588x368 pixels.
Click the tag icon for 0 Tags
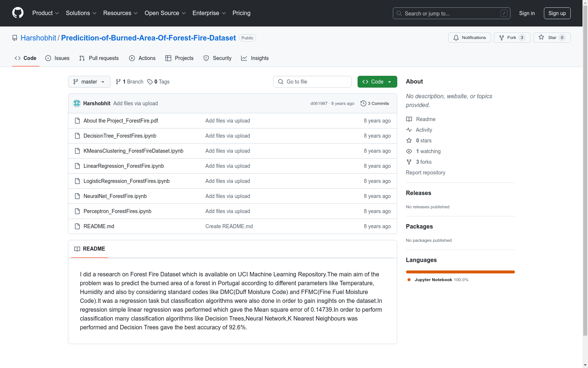[150, 82]
